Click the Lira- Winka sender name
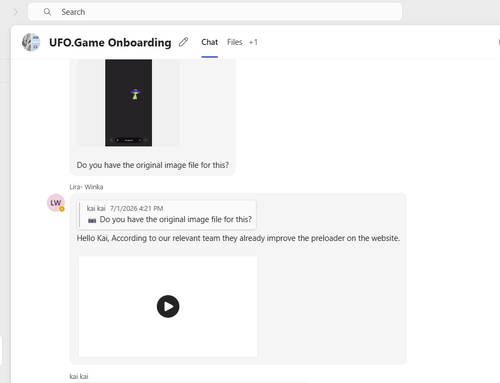Screen dimensions: 500x383 [x=86, y=187]
